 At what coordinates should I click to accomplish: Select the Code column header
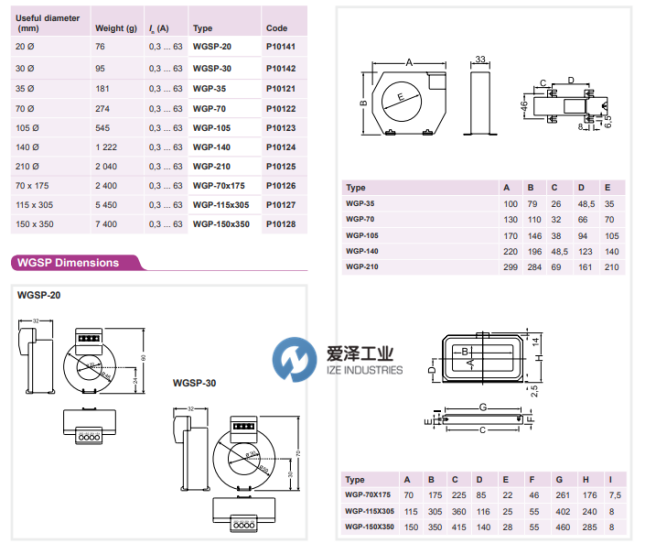click(277, 29)
